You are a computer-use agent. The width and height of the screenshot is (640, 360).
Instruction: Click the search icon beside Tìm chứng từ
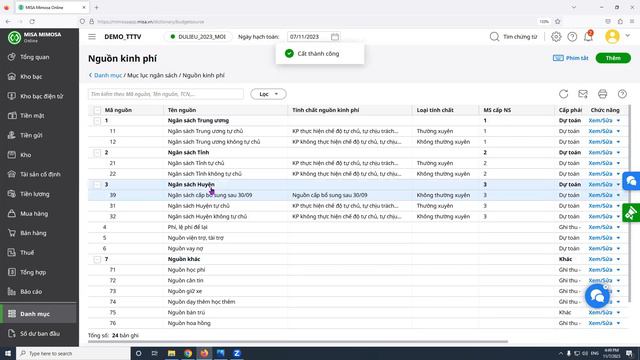494,37
